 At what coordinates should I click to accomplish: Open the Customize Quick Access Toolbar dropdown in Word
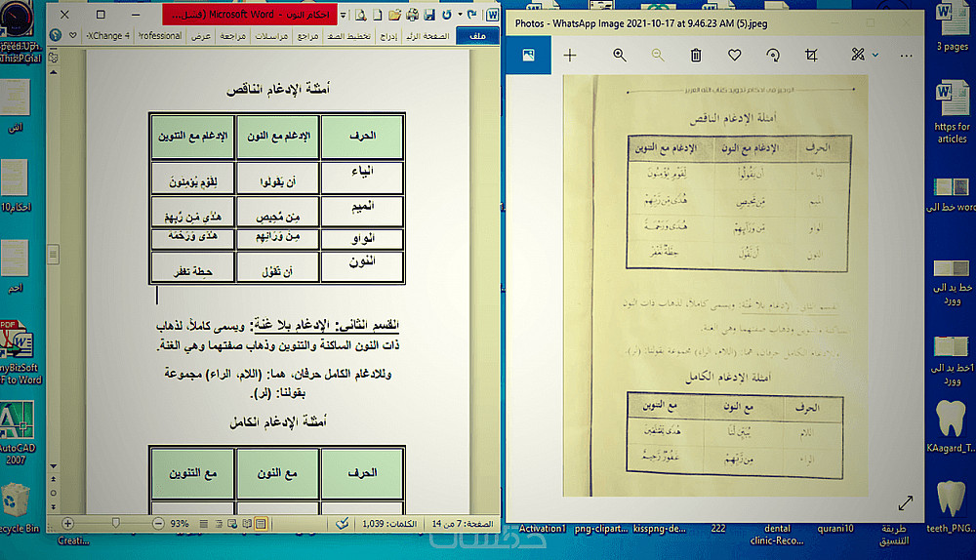pos(343,15)
